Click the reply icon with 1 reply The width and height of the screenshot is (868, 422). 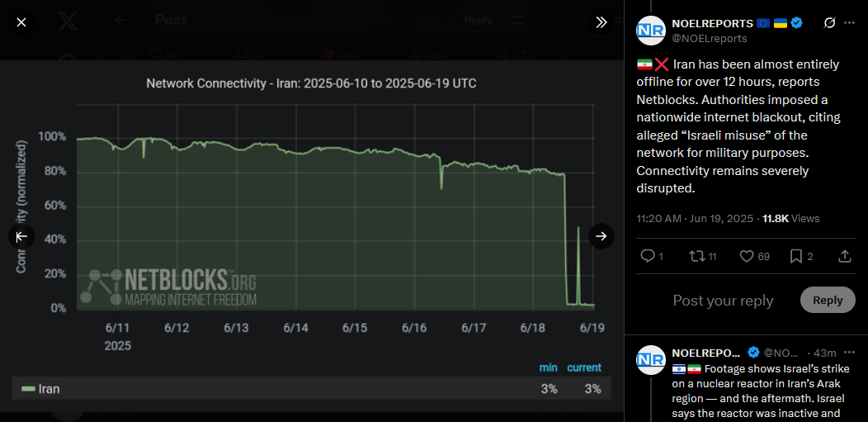[x=652, y=256]
